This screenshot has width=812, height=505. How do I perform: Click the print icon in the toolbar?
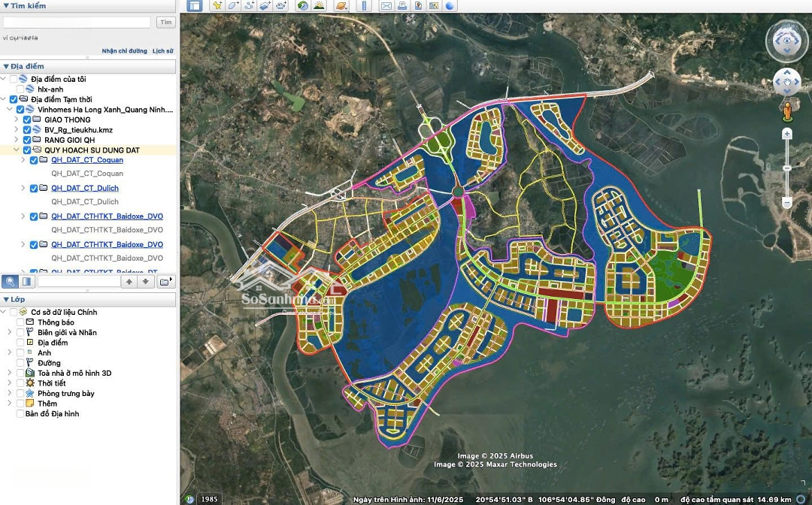point(402,5)
